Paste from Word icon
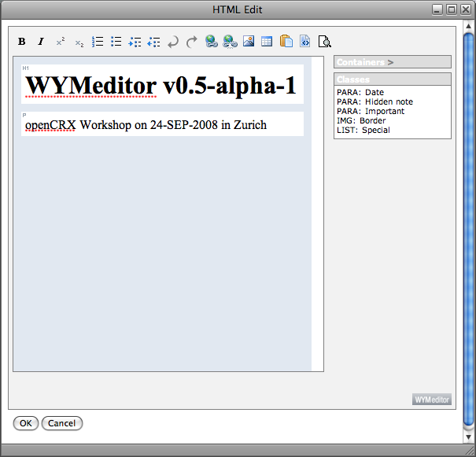The width and height of the screenshot is (476, 457). click(x=286, y=41)
